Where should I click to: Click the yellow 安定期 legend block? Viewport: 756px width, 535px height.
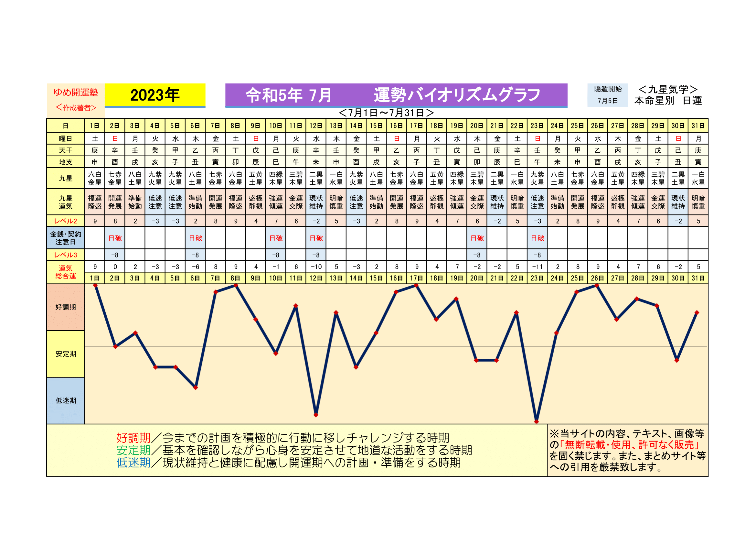coord(66,354)
